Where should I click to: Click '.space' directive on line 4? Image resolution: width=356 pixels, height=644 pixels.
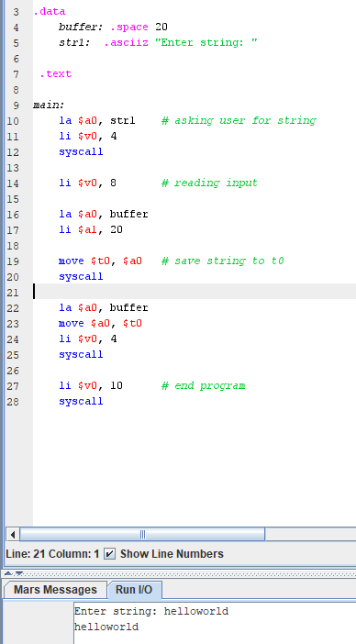[x=129, y=28]
